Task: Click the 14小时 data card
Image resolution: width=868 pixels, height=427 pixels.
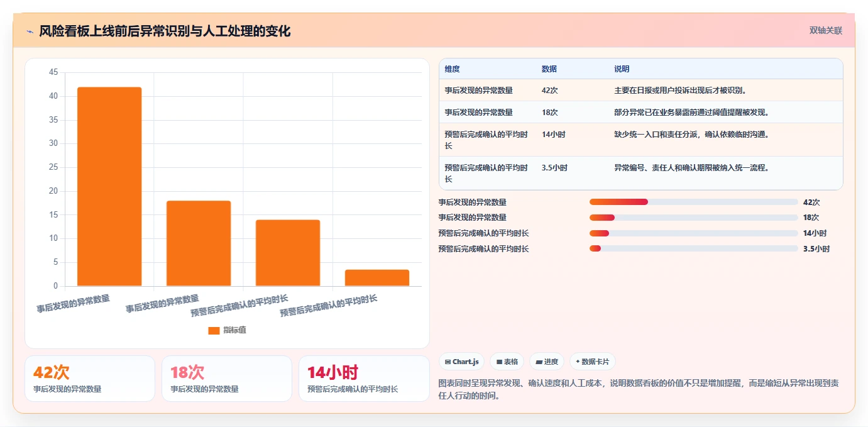Action: (x=364, y=379)
